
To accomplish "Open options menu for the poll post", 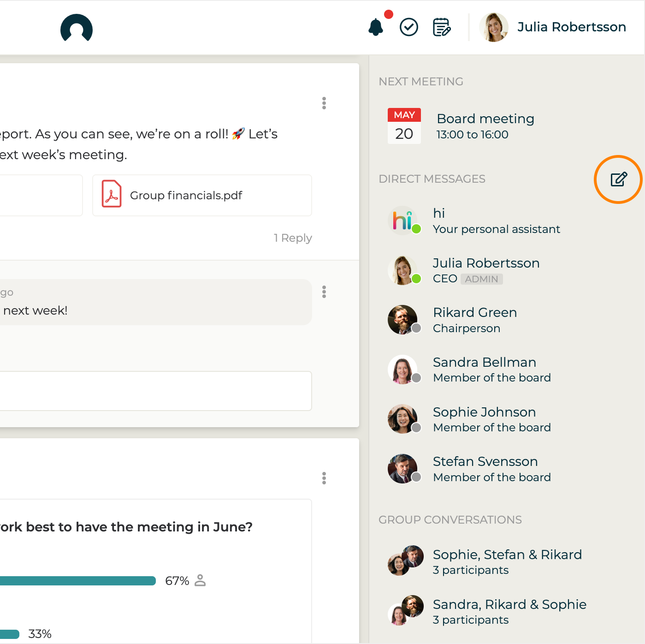I will click(324, 478).
